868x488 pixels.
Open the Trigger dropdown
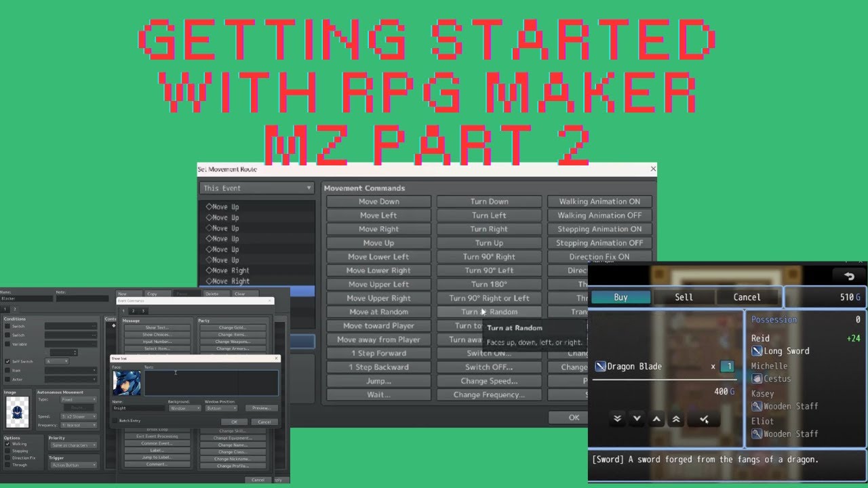tap(73, 465)
